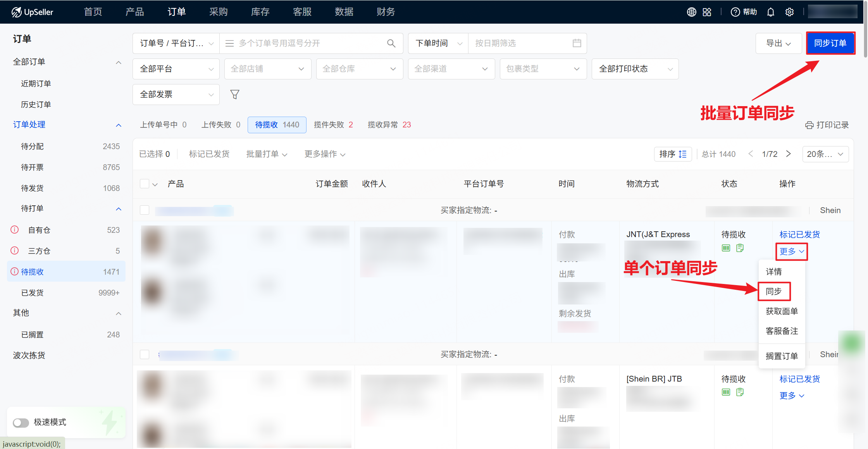Open 20条 page size dropdown
Screen dimensions: 868x449
point(825,154)
